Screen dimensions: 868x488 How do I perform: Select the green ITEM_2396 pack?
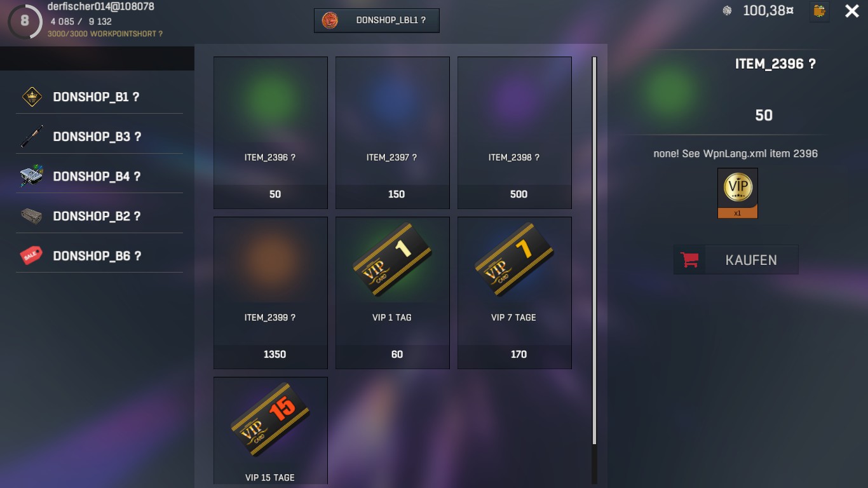[x=271, y=133]
